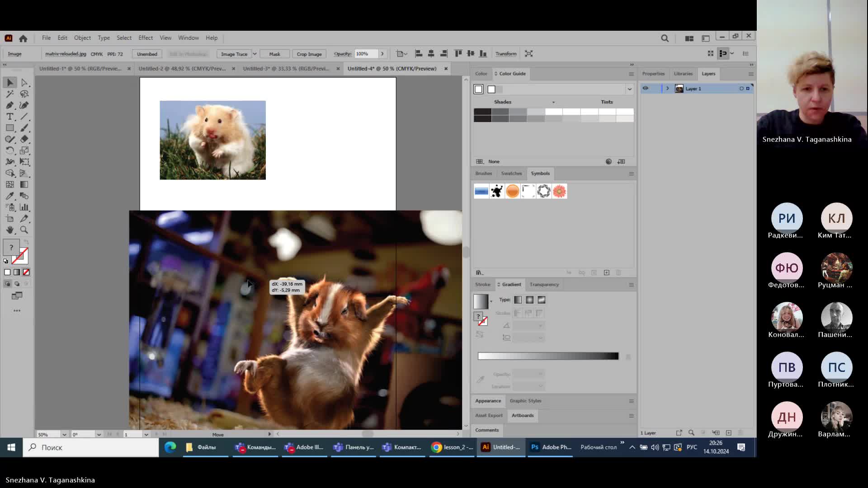Click the Arrange Documents icon
The width and height of the screenshot is (868, 488).
[x=689, y=38]
